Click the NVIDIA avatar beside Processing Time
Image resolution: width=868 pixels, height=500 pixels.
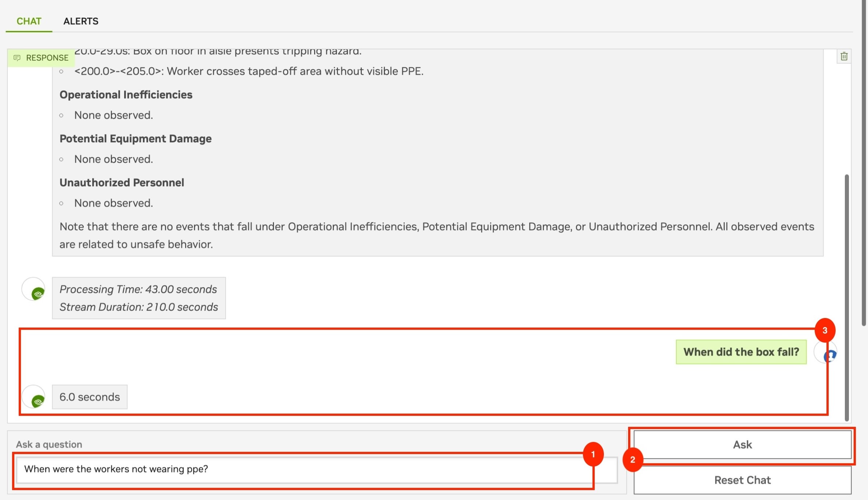click(33, 289)
